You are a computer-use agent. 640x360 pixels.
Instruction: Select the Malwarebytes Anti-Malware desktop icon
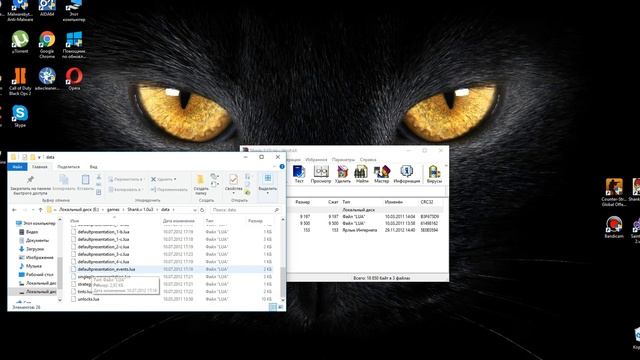pyautogui.click(x=20, y=11)
